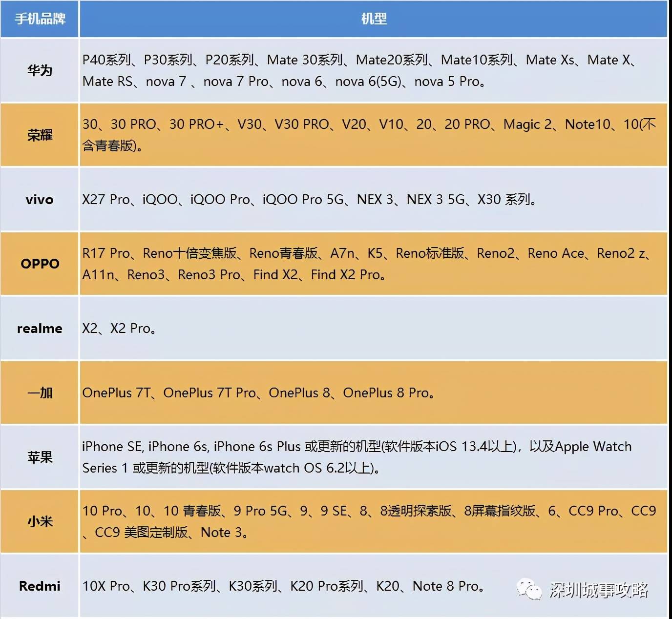Click the OnePlus 7T models cell
The image size is (672, 619).
point(374,393)
